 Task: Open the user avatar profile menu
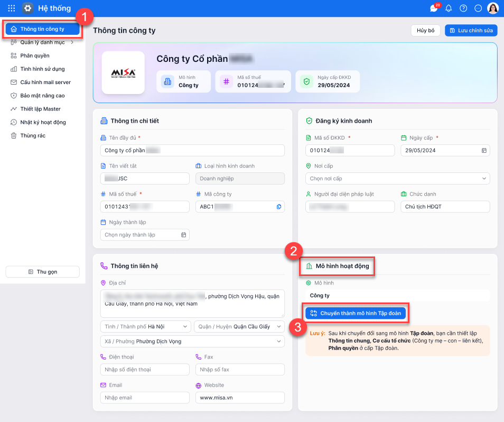(x=493, y=8)
